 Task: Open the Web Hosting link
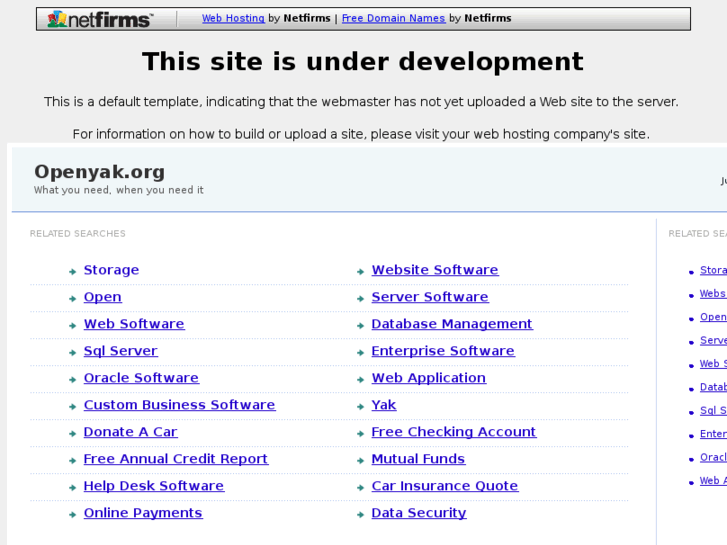233,18
